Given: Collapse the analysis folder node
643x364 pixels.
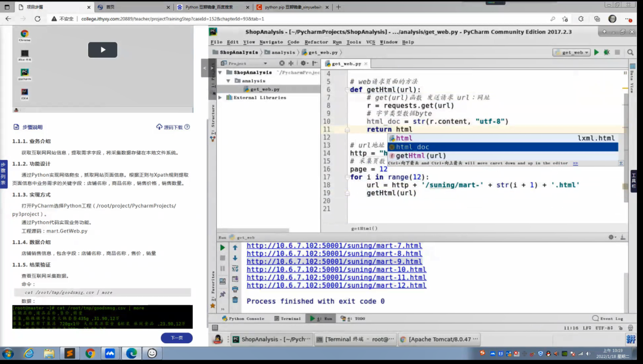Looking at the screenshot, I should (x=229, y=81).
